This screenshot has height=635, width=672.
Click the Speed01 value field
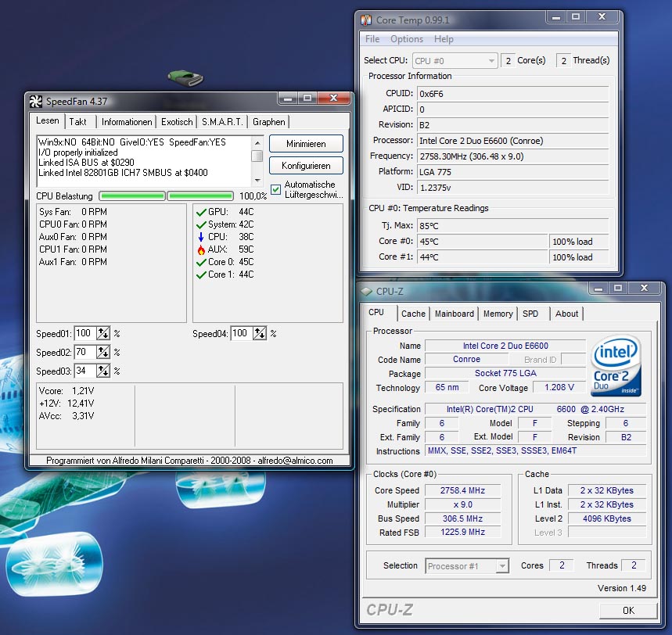pos(85,333)
